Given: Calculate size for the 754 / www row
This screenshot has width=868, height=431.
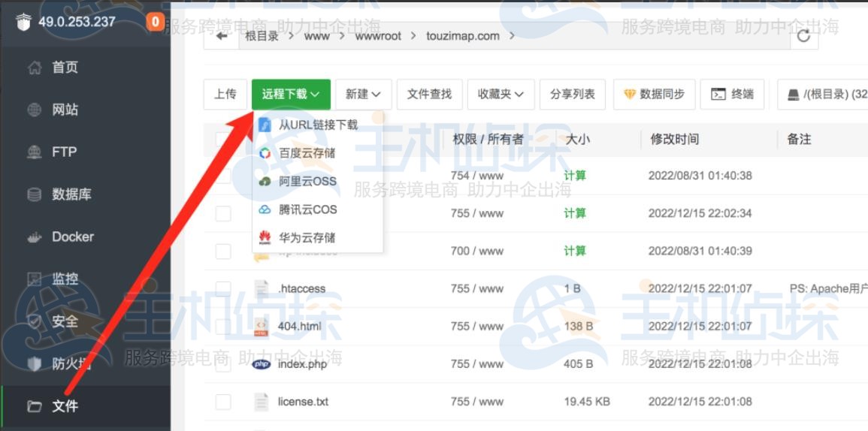Looking at the screenshot, I should (575, 176).
